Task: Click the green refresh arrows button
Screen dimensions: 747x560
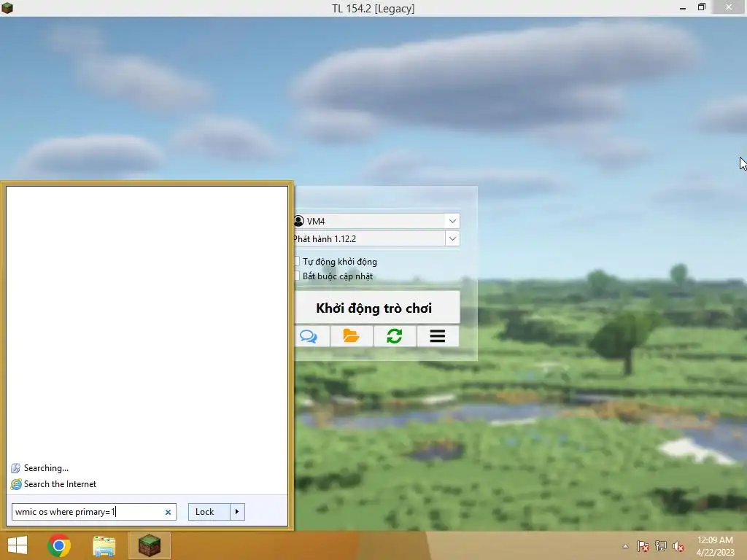Action: 395,336
